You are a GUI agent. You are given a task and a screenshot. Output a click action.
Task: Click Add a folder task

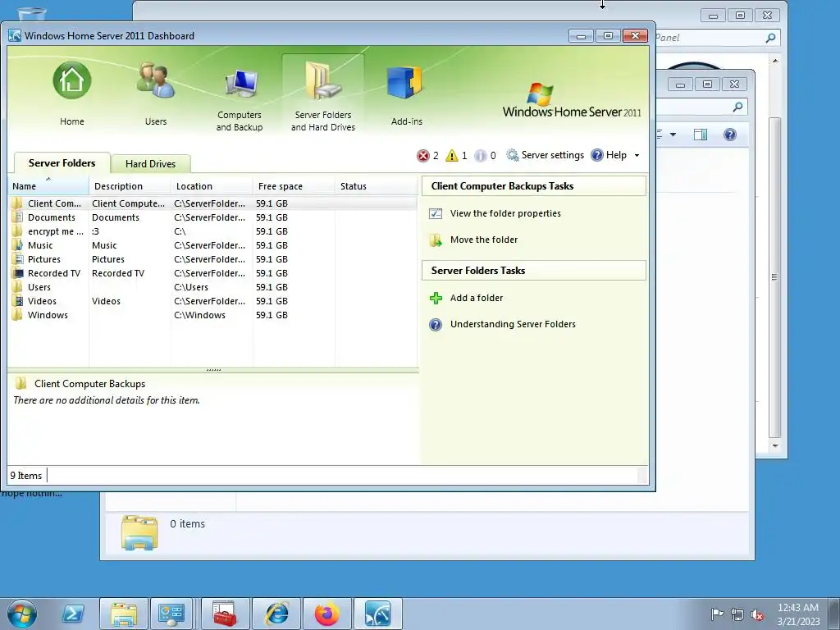click(x=477, y=298)
